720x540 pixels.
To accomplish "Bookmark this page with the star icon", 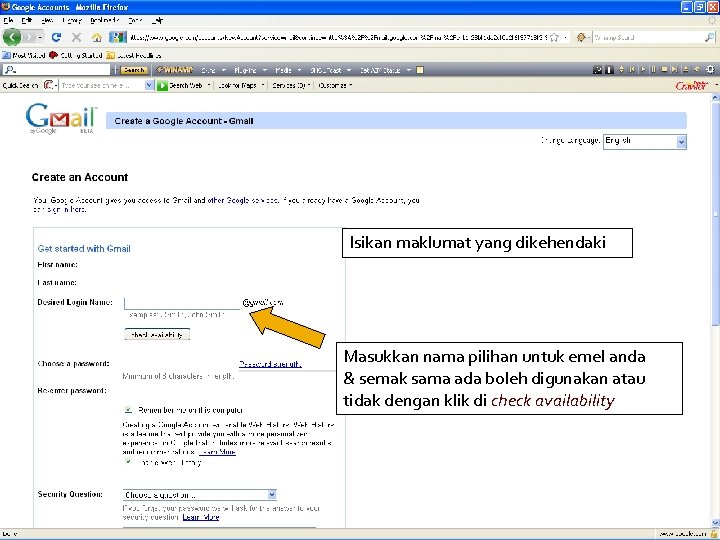I will [x=555, y=37].
